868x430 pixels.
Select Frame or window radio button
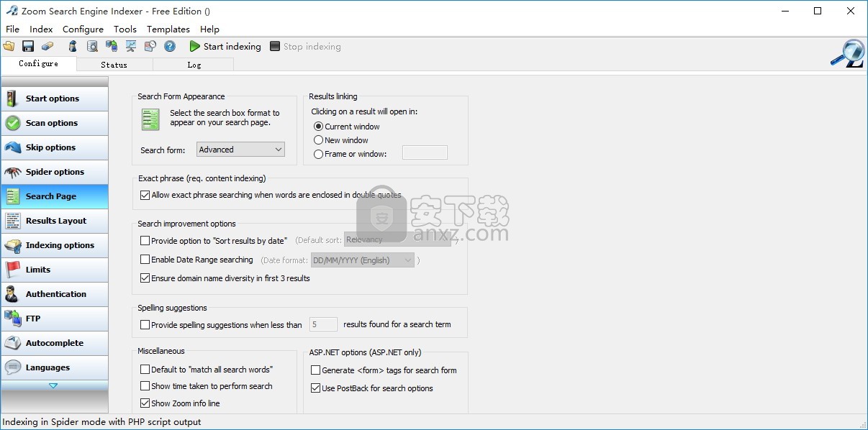pos(319,154)
